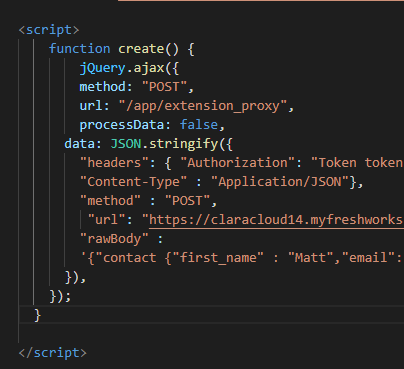This screenshot has height=369, width=404.
Task: Click the '});' closing line
Action: 60,296
